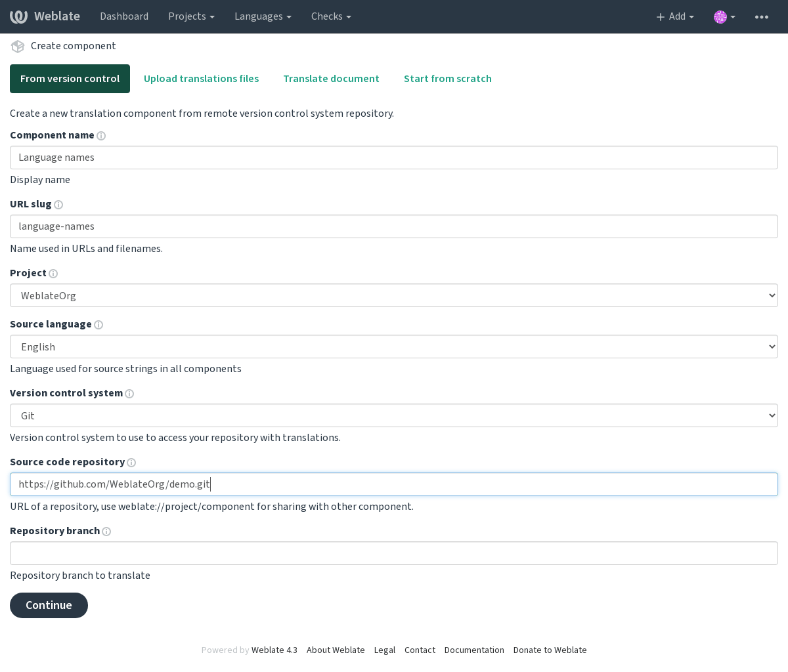Click the Weblate brand name text
This screenshot has height=672, width=788.
click(57, 16)
